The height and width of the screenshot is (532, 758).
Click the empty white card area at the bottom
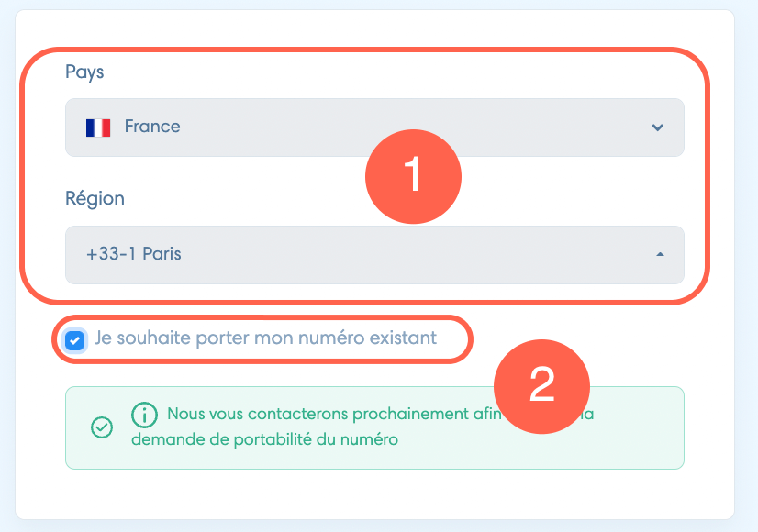374,494
